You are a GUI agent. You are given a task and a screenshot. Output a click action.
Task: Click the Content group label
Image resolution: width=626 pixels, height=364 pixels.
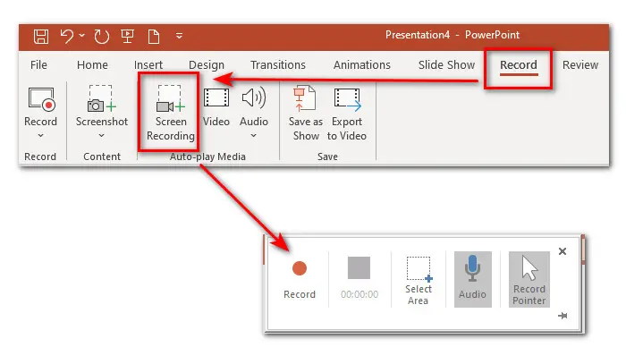(x=102, y=157)
